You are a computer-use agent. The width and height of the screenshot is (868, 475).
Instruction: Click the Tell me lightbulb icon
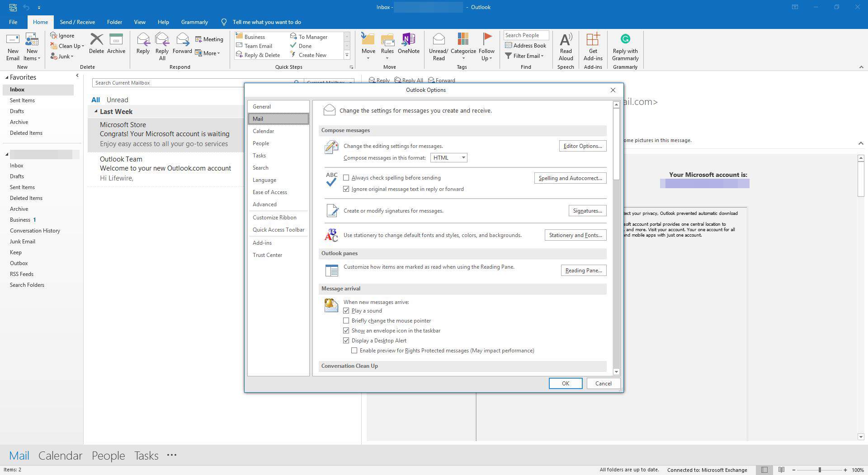(224, 22)
